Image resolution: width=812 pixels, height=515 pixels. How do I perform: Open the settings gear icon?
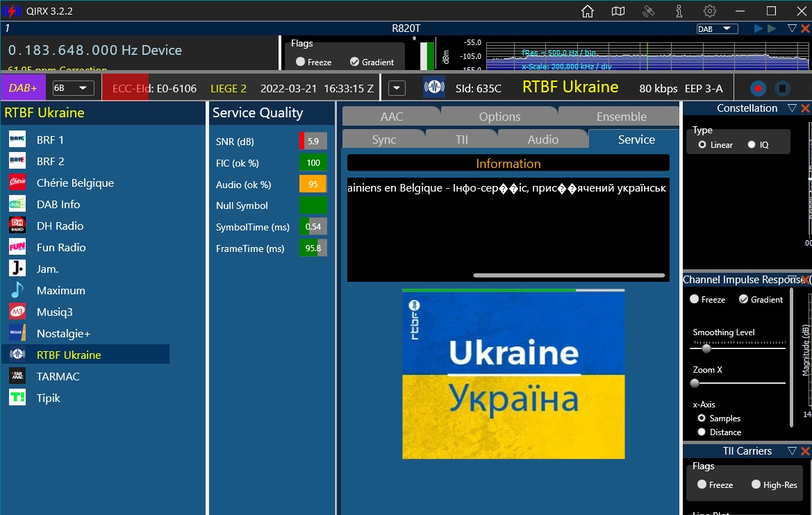(709, 11)
